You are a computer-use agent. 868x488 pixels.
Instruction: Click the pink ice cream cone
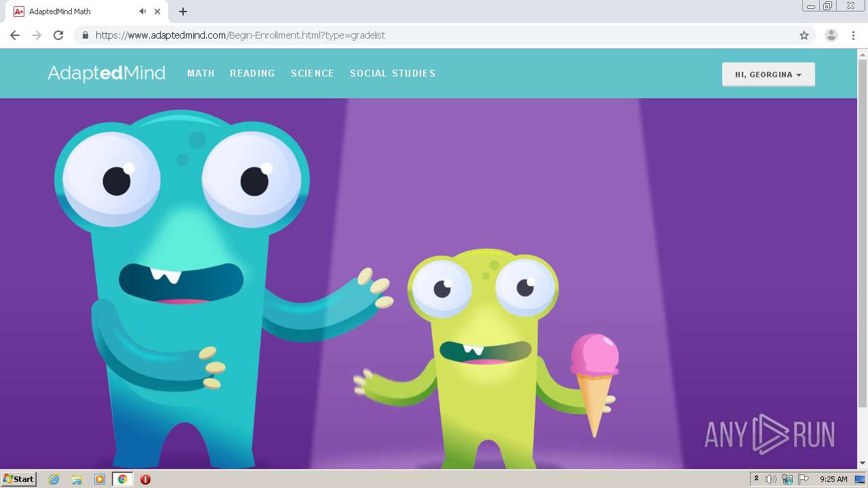coord(595,384)
